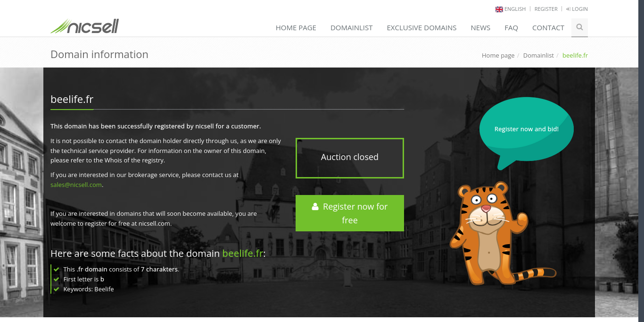The image size is (644, 322).
Task: Click the Home page breadcrumb link
Action: pos(498,55)
